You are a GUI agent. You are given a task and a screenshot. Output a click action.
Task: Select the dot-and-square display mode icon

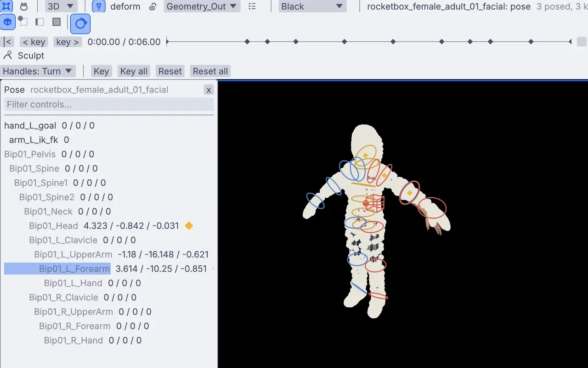point(23,21)
